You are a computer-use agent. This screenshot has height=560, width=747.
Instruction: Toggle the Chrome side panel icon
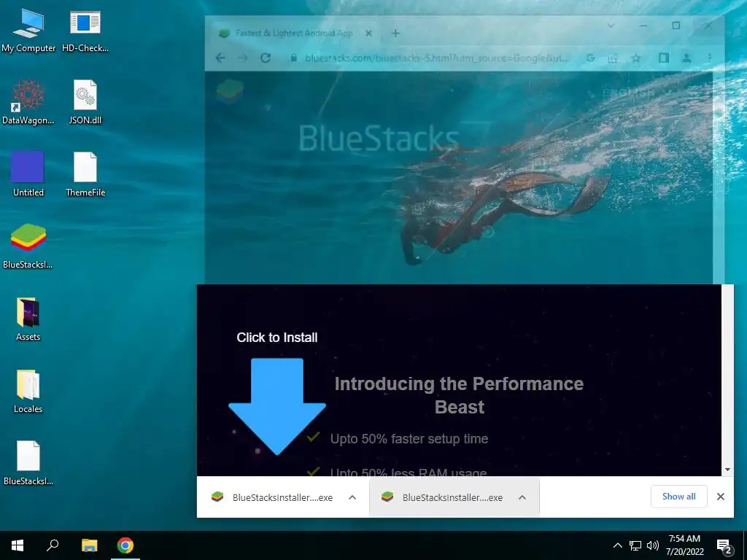pos(664,58)
